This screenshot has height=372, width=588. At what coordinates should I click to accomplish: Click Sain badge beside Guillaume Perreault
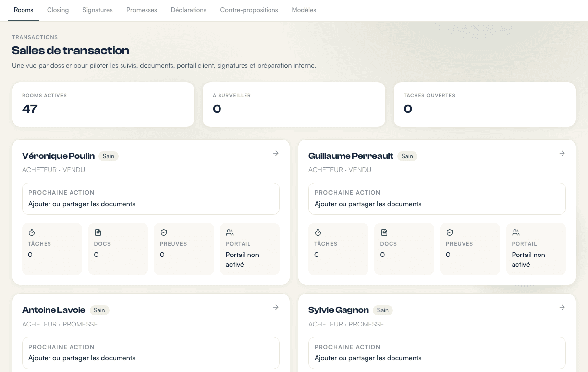tap(407, 156)
